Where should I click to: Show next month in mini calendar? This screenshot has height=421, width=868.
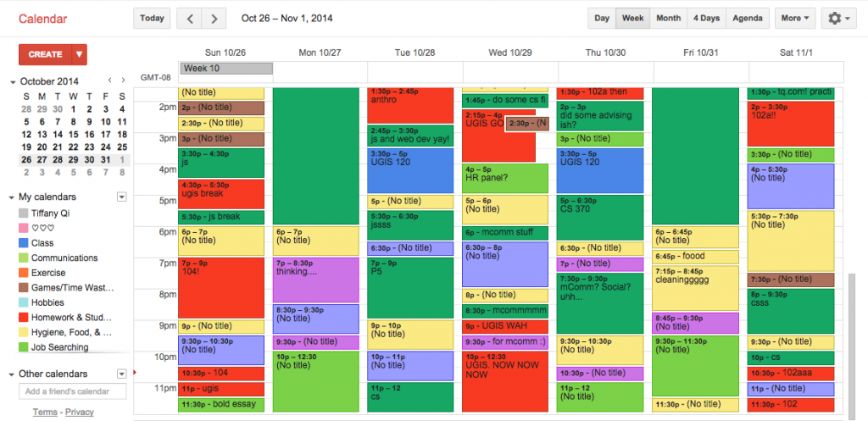pos(123,80)
